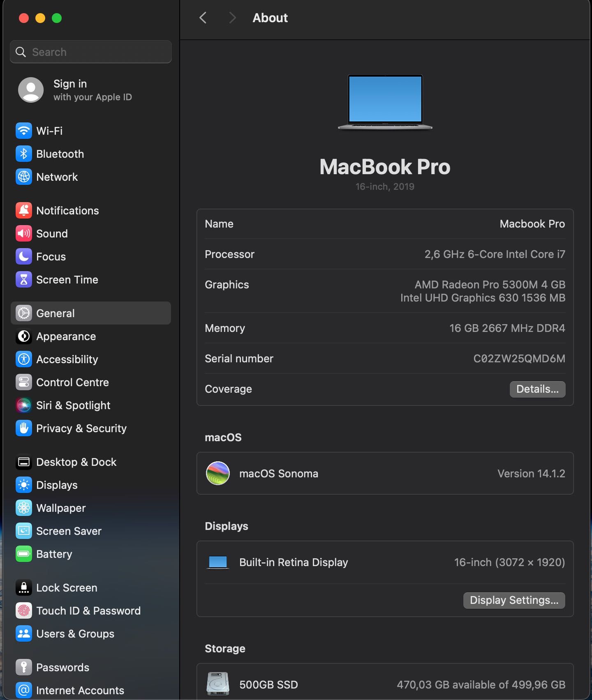Screen dimensions: 592x700
Task: Click the macOS Sonoma label
Action: 279,474
